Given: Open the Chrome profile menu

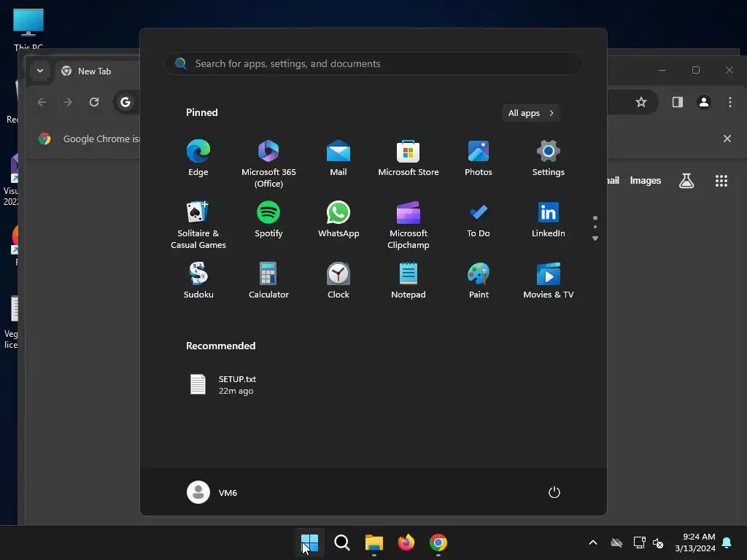Looking at the screenshot, I should click(704, 102).
